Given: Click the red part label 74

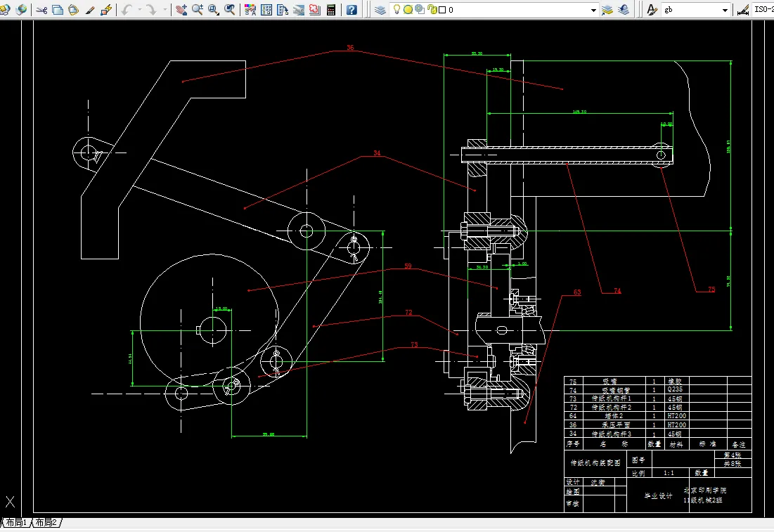Looking at the screenshot, I should tap(617, 291).
